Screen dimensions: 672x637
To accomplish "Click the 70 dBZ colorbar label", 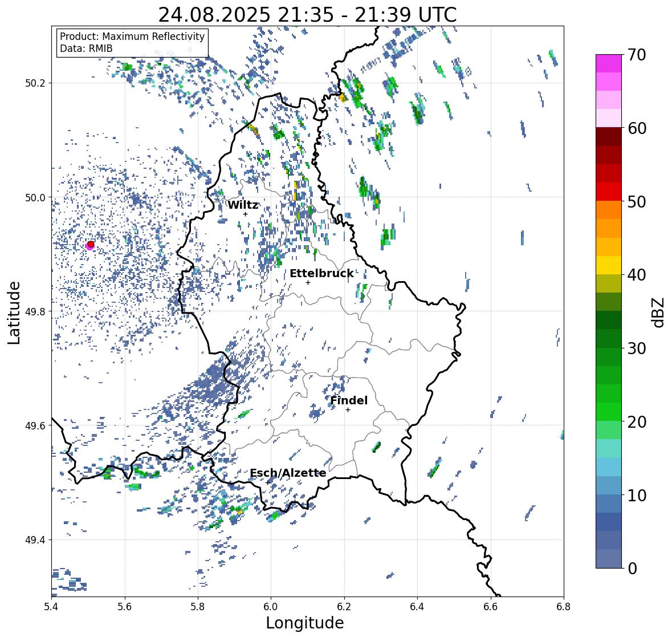I will (x=637, y=55).
